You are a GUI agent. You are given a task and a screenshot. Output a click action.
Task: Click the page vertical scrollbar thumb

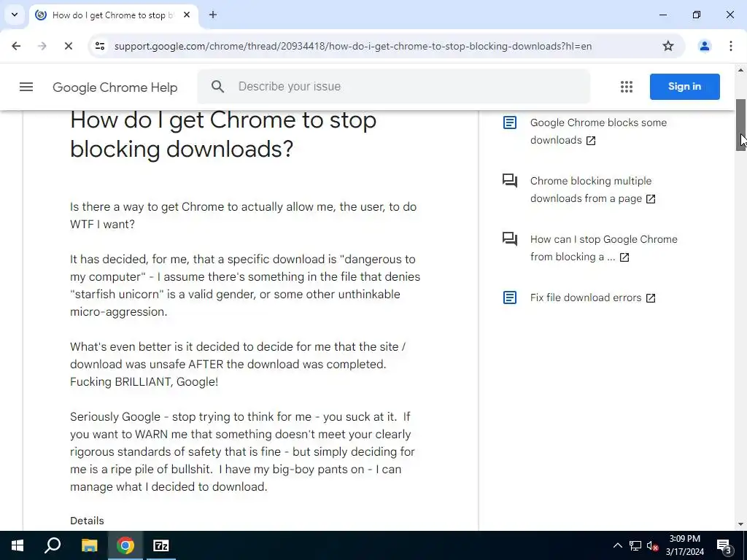click(x=740, y=125)
